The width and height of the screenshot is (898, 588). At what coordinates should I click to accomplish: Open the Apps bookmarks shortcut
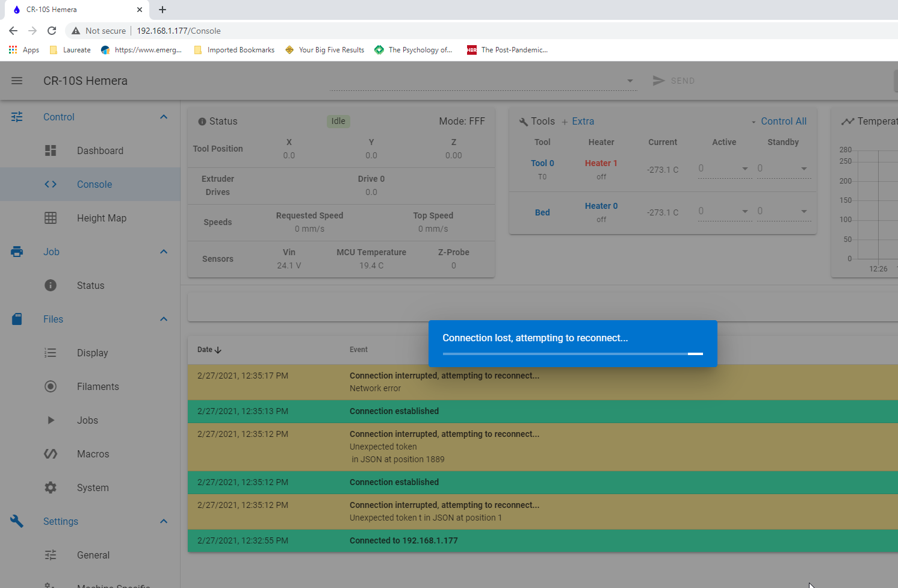tap(24, 50)
